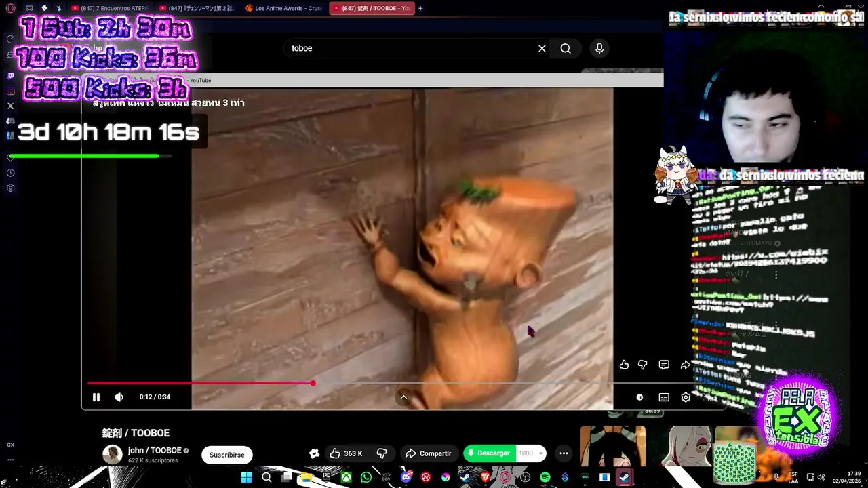Screen dimensions: 868x488
Task: Open the Instagram sidebar icon
Action: (10, 91)
